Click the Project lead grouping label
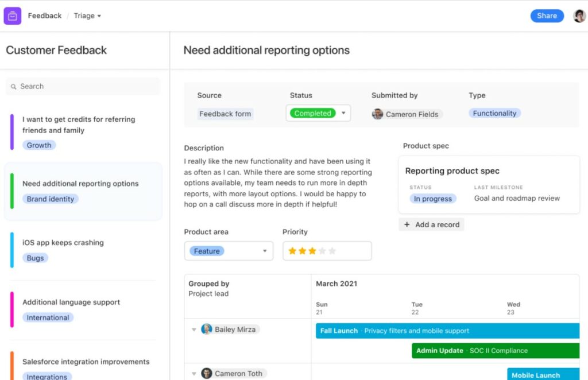Image resolution: width=588 pixels, height=380 pixels. (x=208, y=293)
